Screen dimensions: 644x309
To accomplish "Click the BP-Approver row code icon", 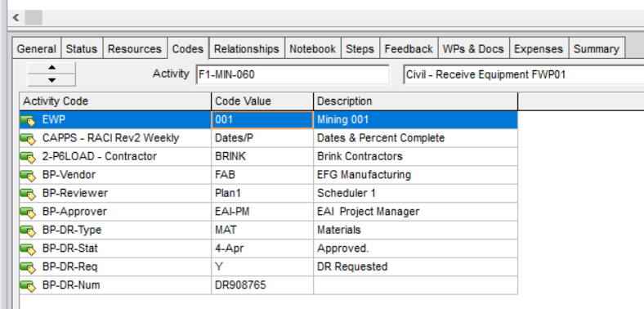I will point(28,212).
